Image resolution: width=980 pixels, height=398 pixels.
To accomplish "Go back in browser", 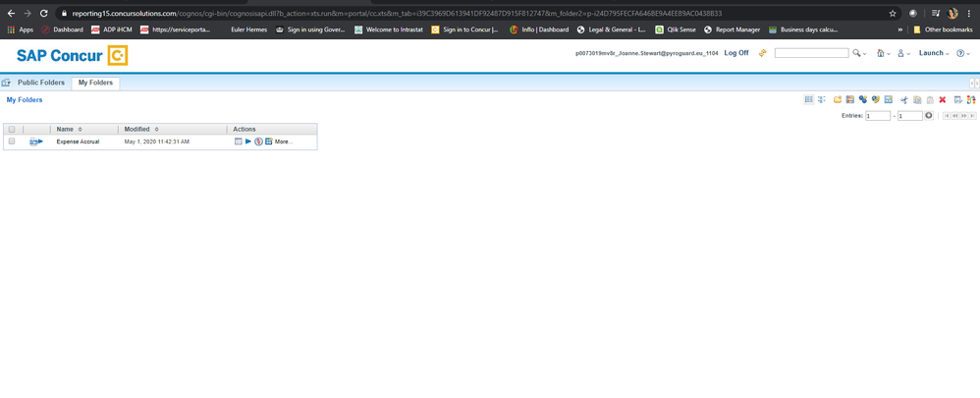I will click(11, 13).
